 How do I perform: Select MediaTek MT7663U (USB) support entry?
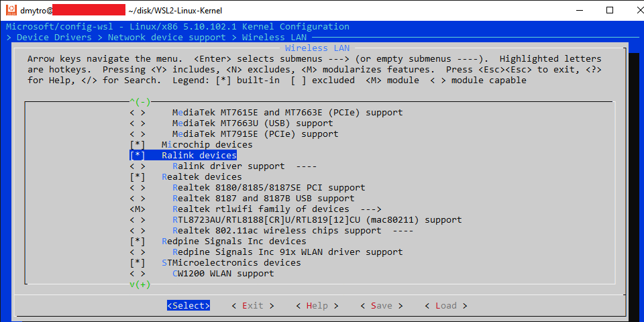252,123
